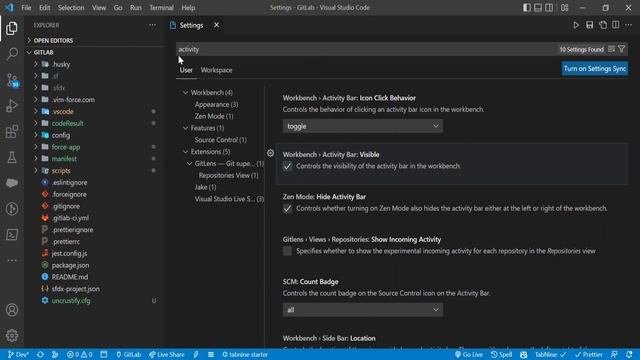Click the Dev* branch in status bar
This screenshot has height=360, width=640.
point(18,354)
